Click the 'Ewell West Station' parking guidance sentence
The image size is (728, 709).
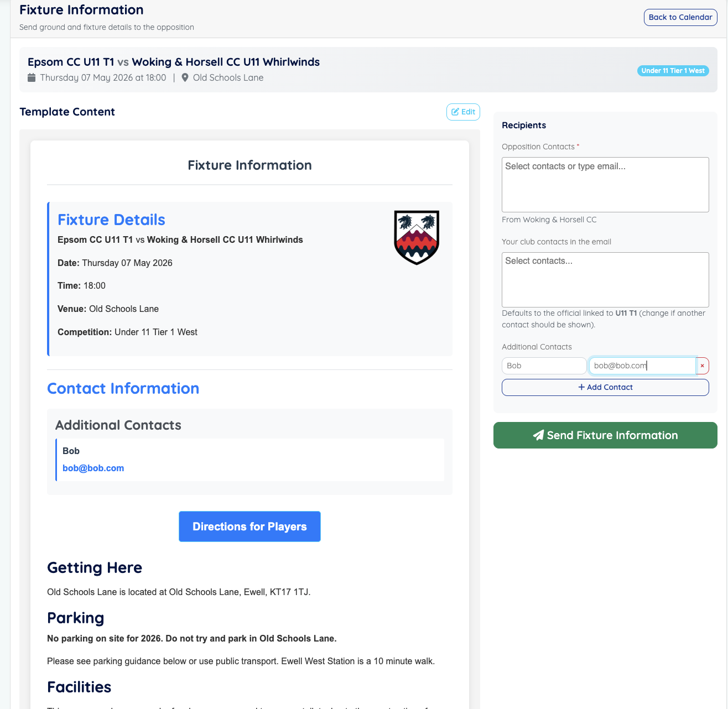[x=241, y=661]
